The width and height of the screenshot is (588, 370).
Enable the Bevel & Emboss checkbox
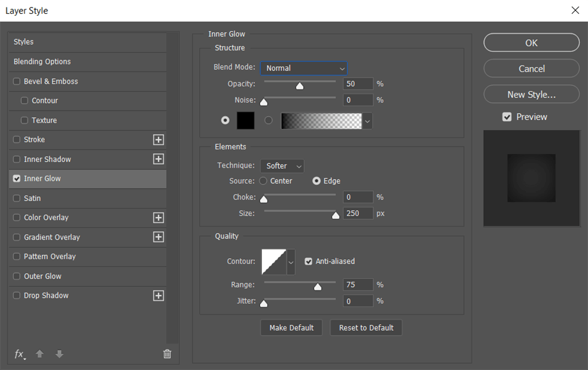pyautogui.click(x=17, y=81)
